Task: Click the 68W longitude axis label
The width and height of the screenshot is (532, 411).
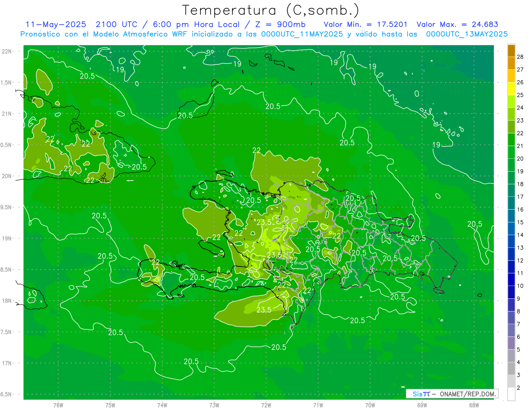Action: coord(474,405)
